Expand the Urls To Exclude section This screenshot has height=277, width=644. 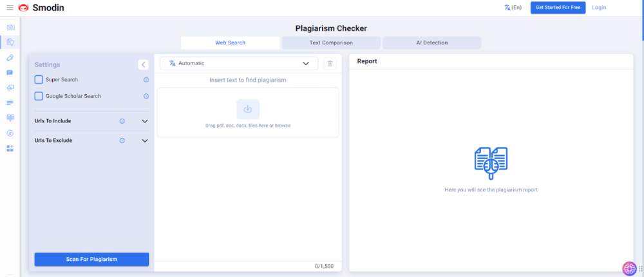coord(144,140)
